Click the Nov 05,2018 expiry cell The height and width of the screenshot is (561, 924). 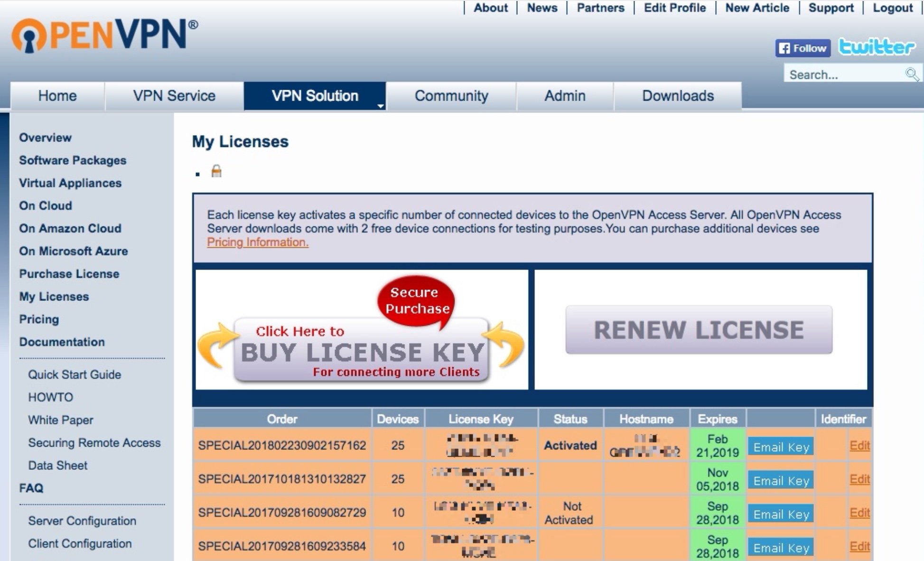(718, 479)
